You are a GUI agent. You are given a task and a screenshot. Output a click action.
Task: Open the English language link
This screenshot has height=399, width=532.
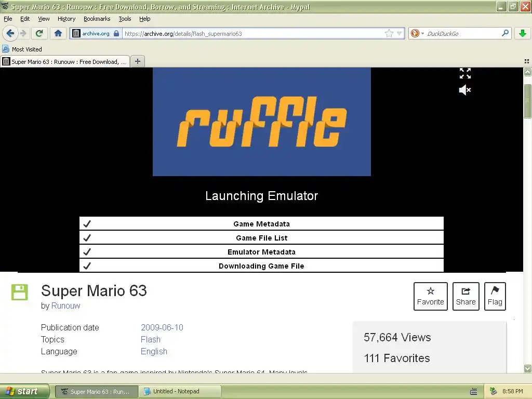pos(154,352)
